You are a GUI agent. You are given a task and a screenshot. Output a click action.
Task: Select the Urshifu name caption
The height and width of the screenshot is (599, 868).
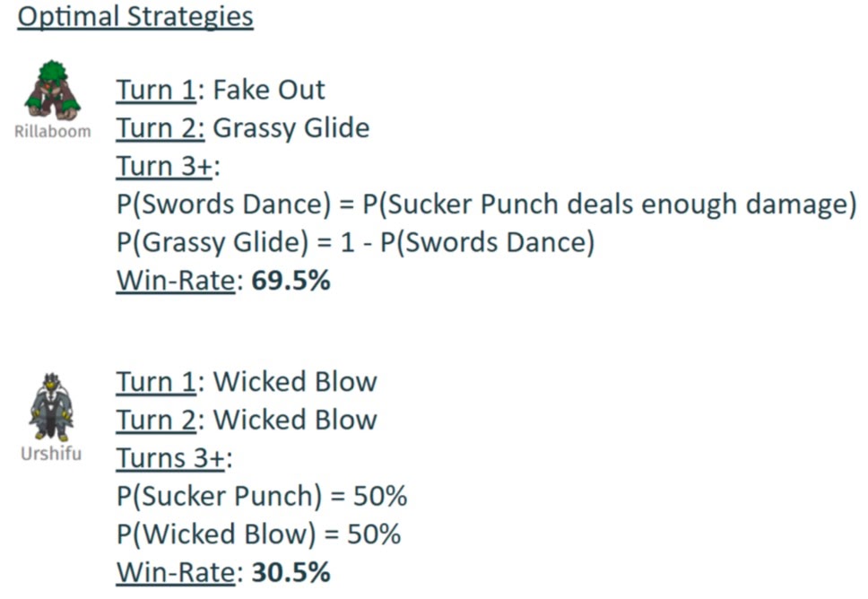51,454
